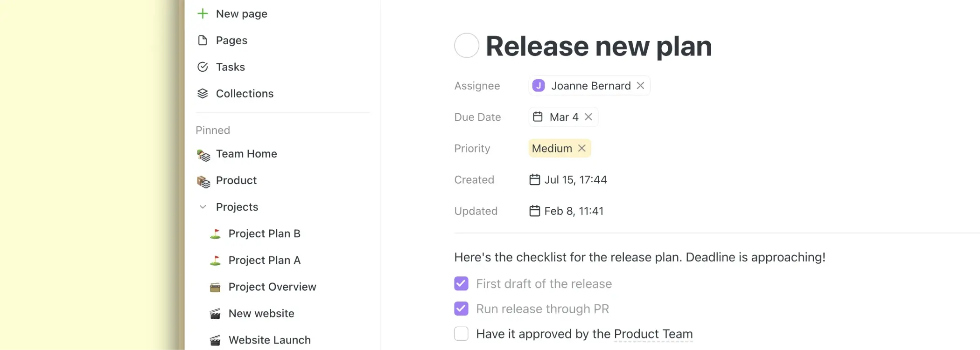
Task: Uncheck First draft of the release
Action: (461, 284)
